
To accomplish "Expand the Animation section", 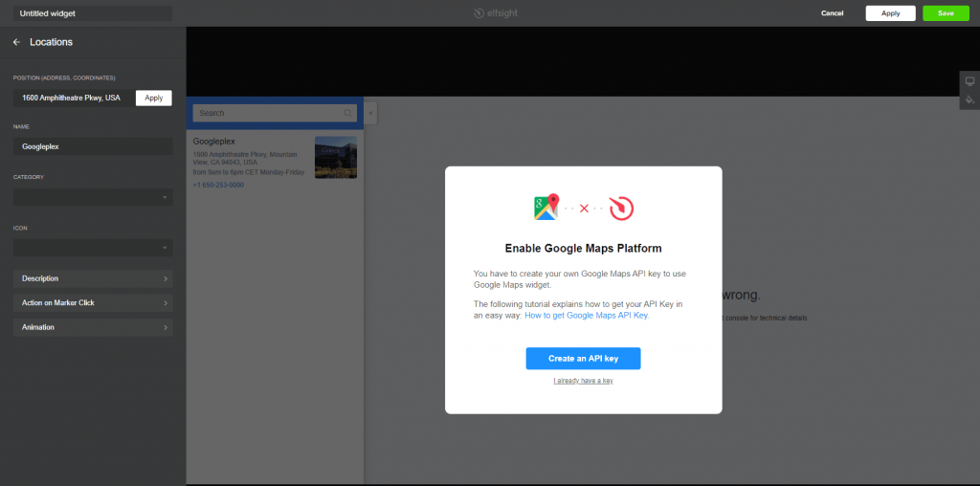I will (x=93, y=327).
